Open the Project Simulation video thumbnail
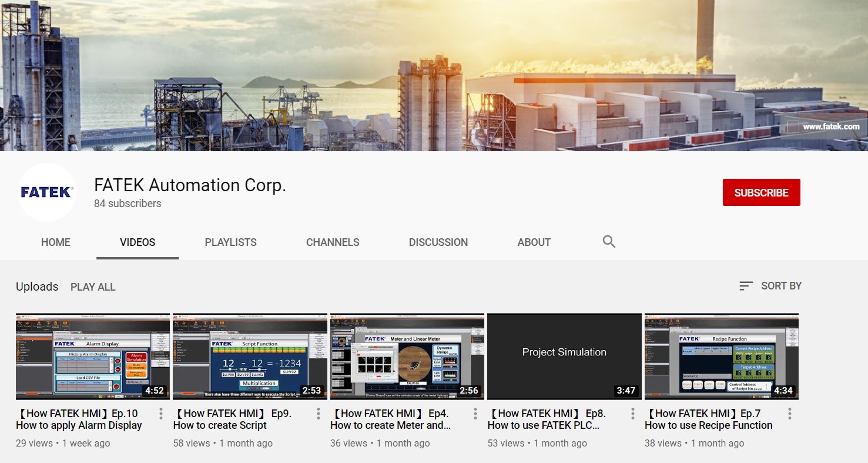 coord(564,357)
